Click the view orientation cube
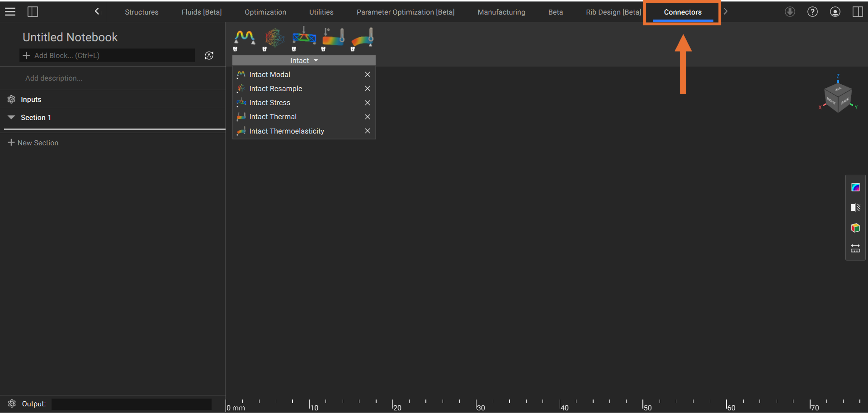This screenshot has height=413, width=868. pos(838,98)
